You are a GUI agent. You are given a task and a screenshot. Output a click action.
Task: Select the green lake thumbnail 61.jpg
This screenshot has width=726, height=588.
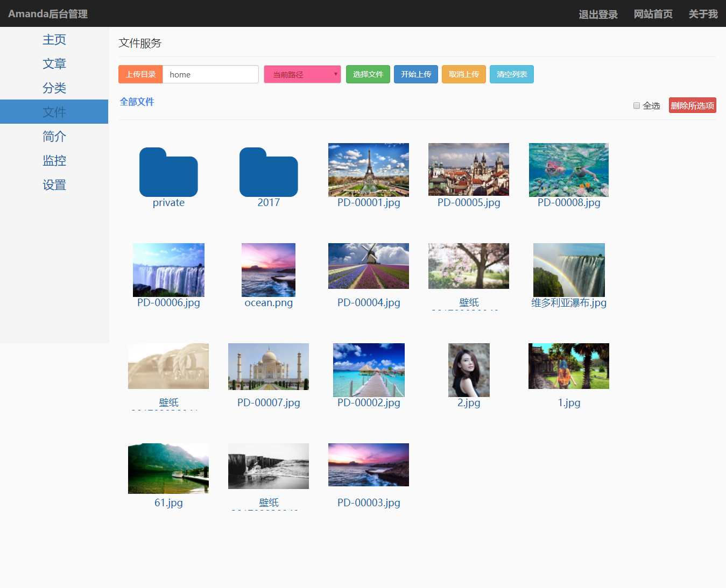[x=168, y=469]
